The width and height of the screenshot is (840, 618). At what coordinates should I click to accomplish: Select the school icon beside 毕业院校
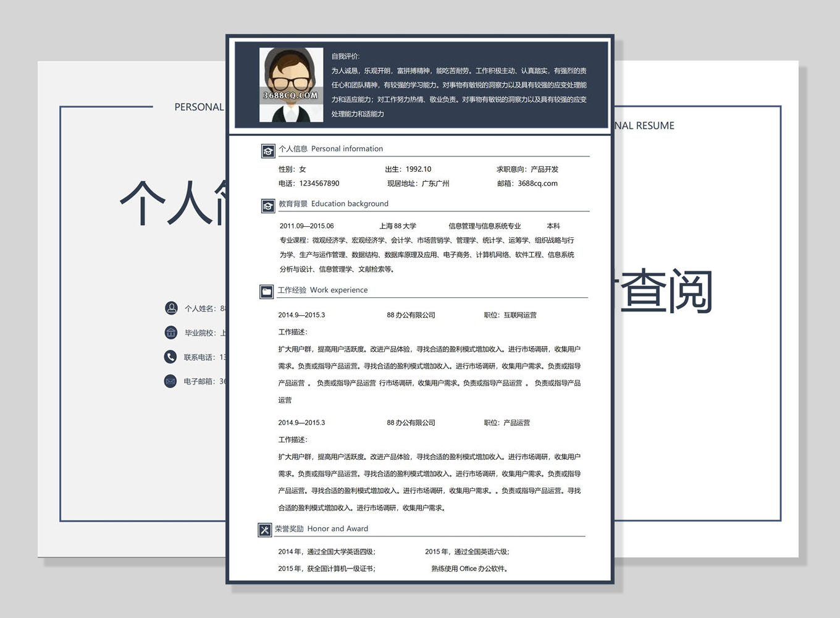[171, 332]
